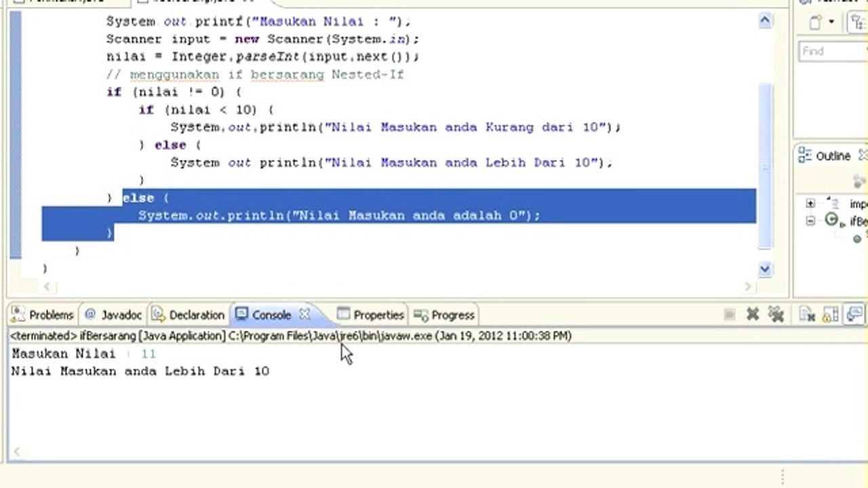Click the 'Scanner input = new Scanner' line
The height and width of the screenshot is (488, 868).
262,39
